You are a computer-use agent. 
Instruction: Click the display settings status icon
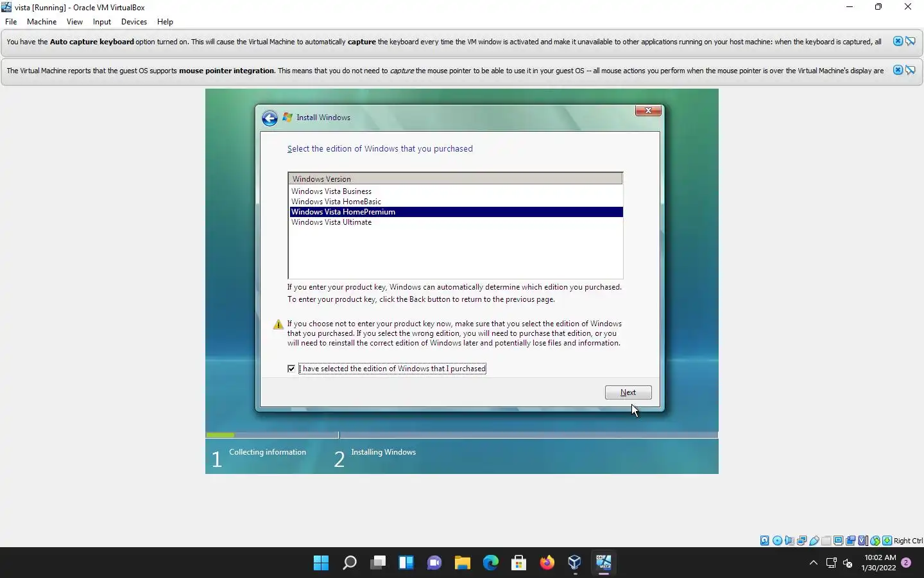(x=838, y=541)
